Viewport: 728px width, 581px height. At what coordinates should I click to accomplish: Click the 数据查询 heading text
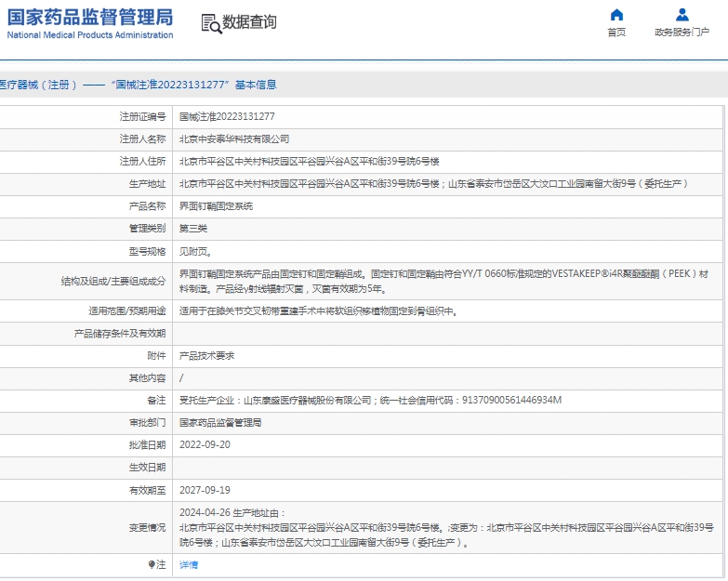[249, 21]
